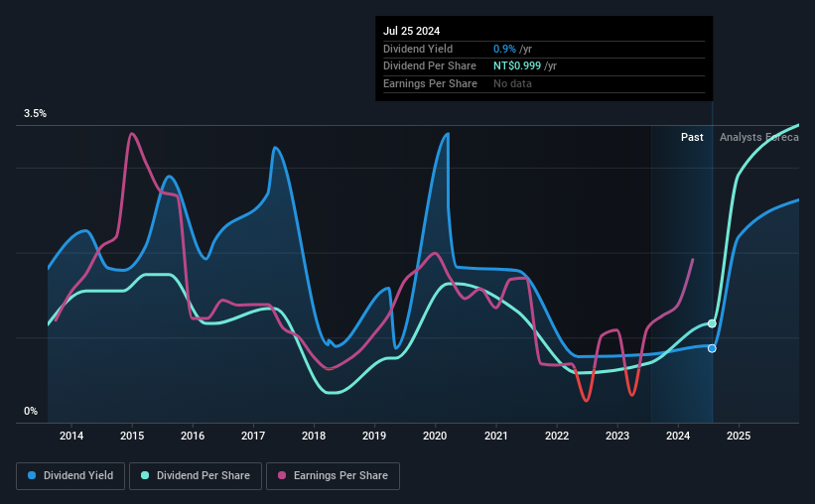
Task: Click the Dividend Per Share tooltip row label
Action: (430, 66)
